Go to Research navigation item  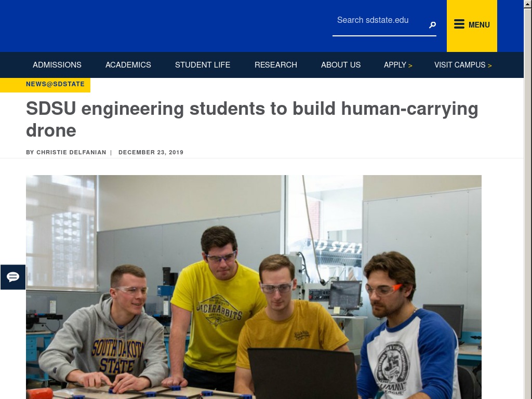[276, 65]
